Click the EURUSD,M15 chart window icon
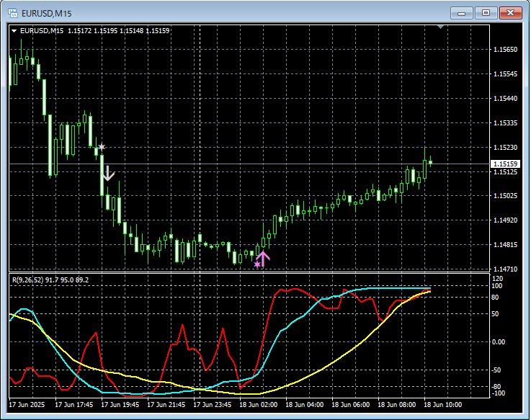 click(13, 13)
